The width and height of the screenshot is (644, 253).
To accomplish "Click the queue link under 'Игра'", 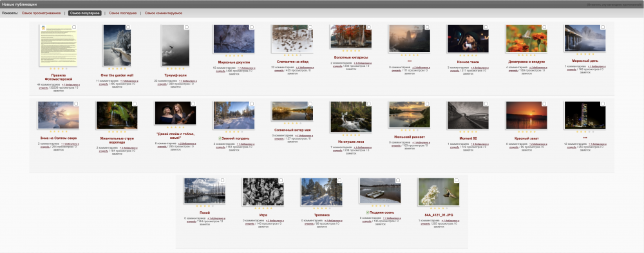I will 275,221.
